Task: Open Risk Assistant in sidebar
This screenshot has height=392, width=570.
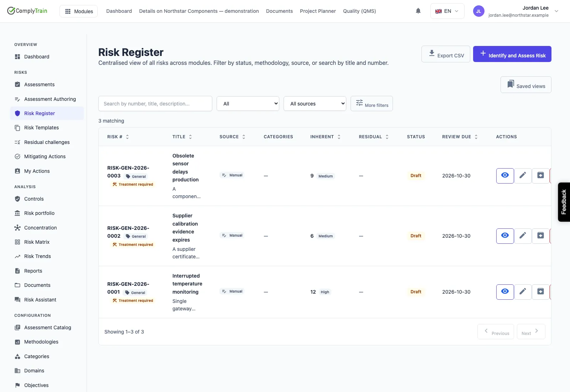Action: click(x=47, y=300)
